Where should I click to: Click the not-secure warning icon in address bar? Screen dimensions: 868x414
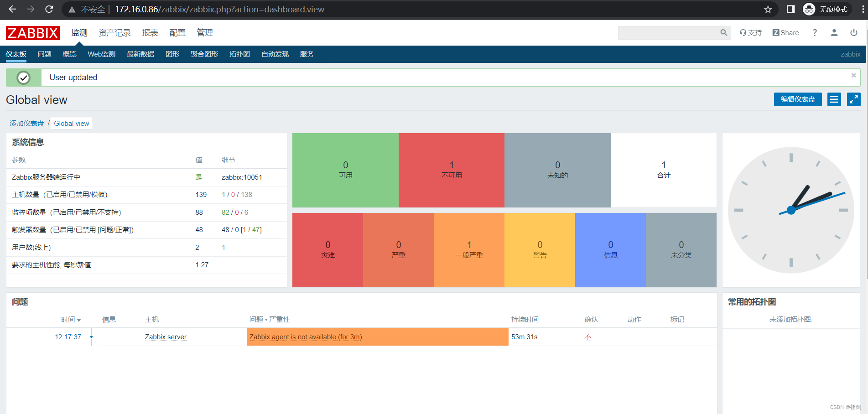pyautogui.click(x=72, y=9)
